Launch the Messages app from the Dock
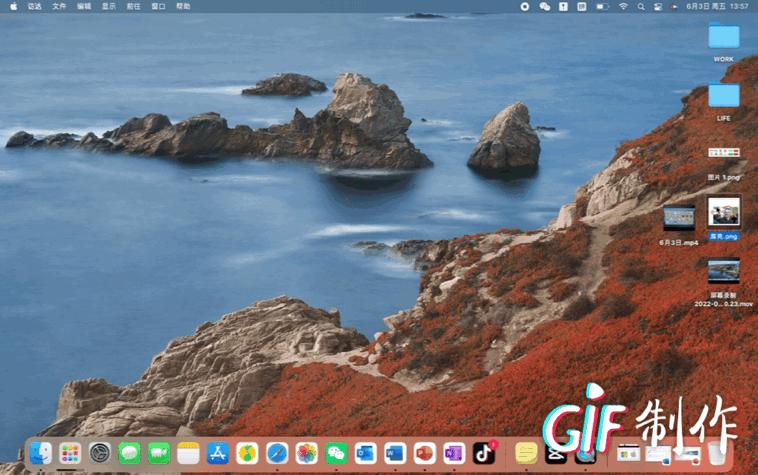The width and height of the screenshot is (758, 475). (130, 453)
